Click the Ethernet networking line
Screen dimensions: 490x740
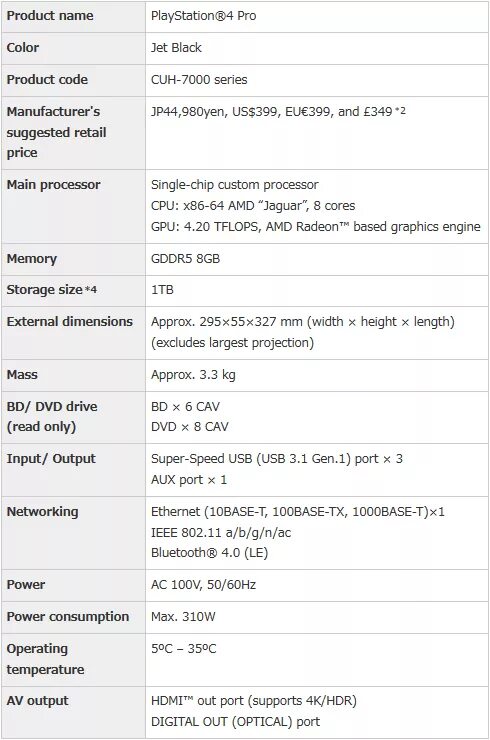[297, 512]
